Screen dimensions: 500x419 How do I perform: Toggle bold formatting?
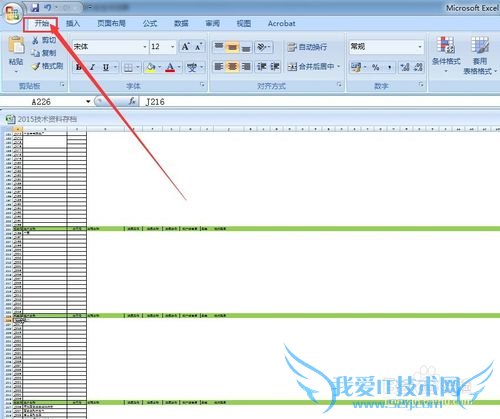coord(79,68)
